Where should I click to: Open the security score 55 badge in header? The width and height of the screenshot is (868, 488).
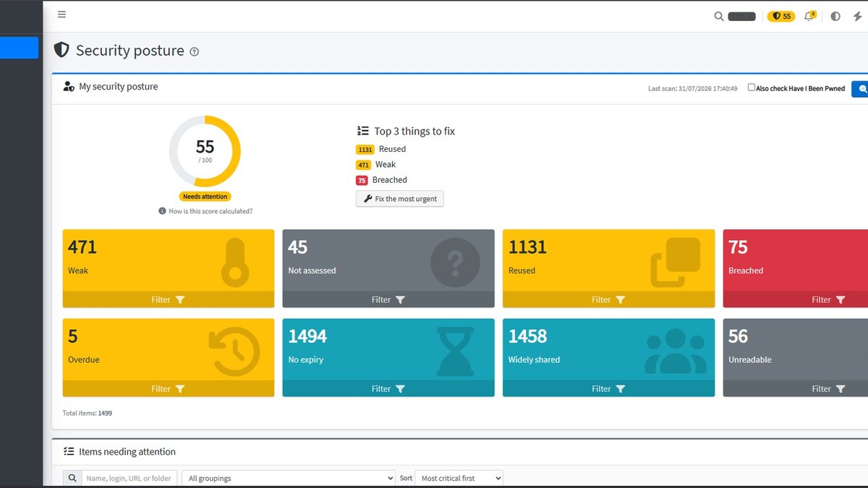pyautogui.click(x=781, y=16)
